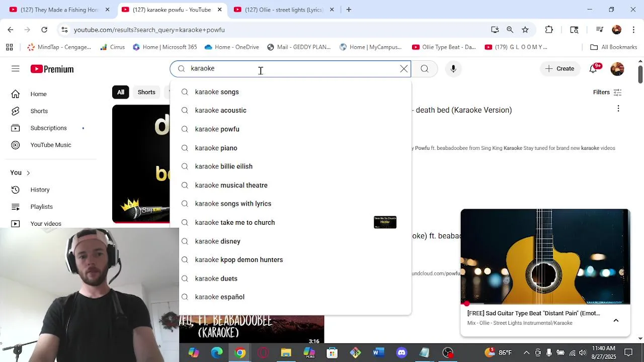Bookmark this page with the star
Image resolution: width=644 pixels, height=362 pixels.
[525, 30]
